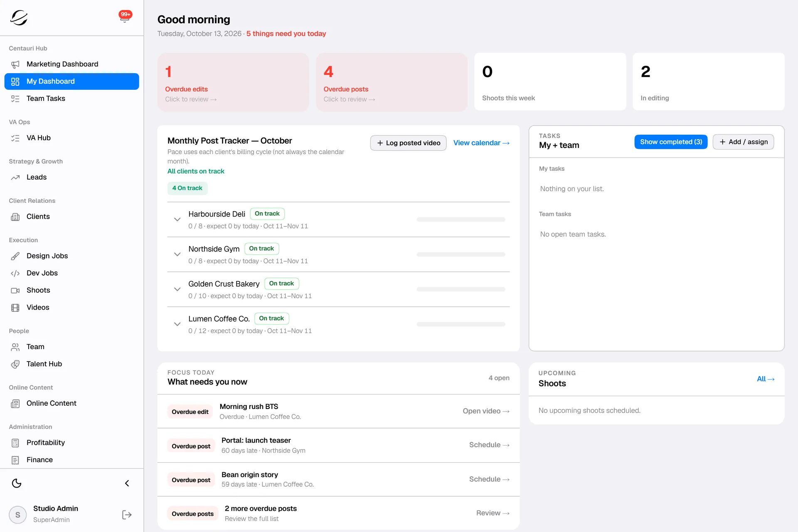Schedule the Portal: launch teaser post
The width and height of the screenshot is (798, 532).
(x=489, y=445)
